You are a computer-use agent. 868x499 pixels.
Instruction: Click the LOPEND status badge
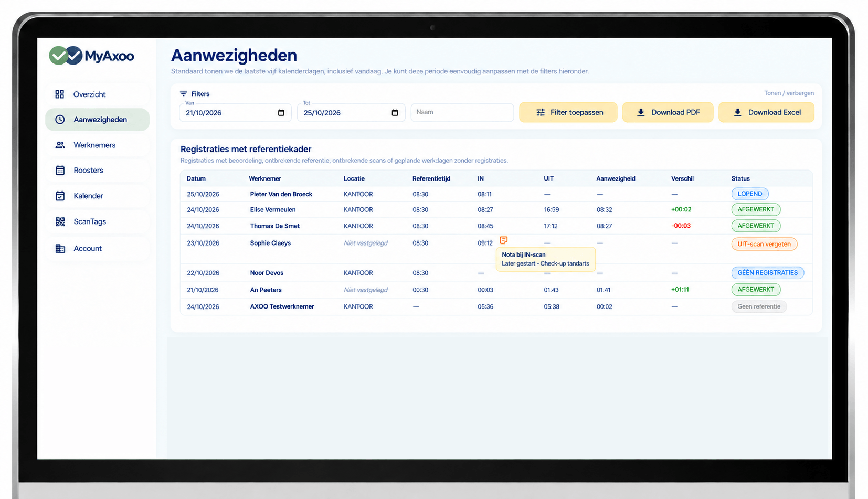click(x=750, y=194)
